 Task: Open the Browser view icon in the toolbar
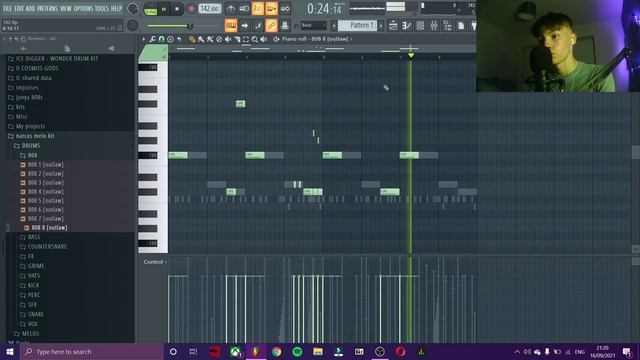(447, 26)
